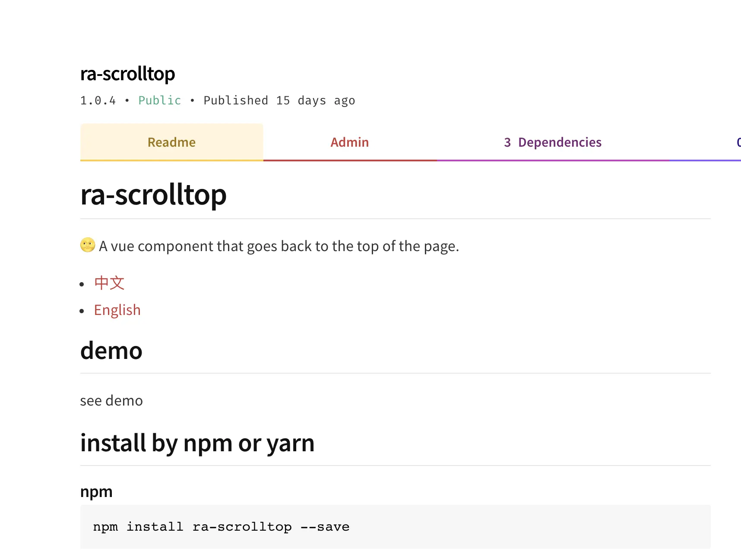Click the bullet point before English
The image size is (741, 560).
pyautogui.click(x=82, y=311)
